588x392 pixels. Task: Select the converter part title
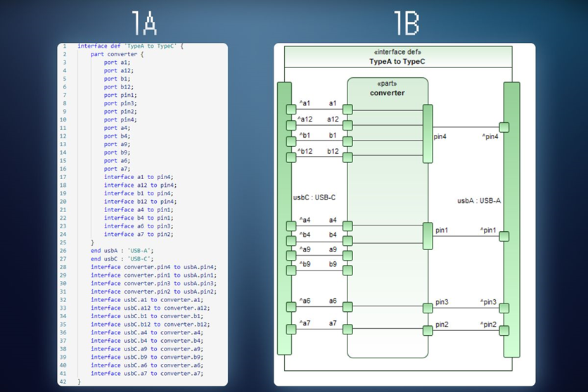coord(387,93)
